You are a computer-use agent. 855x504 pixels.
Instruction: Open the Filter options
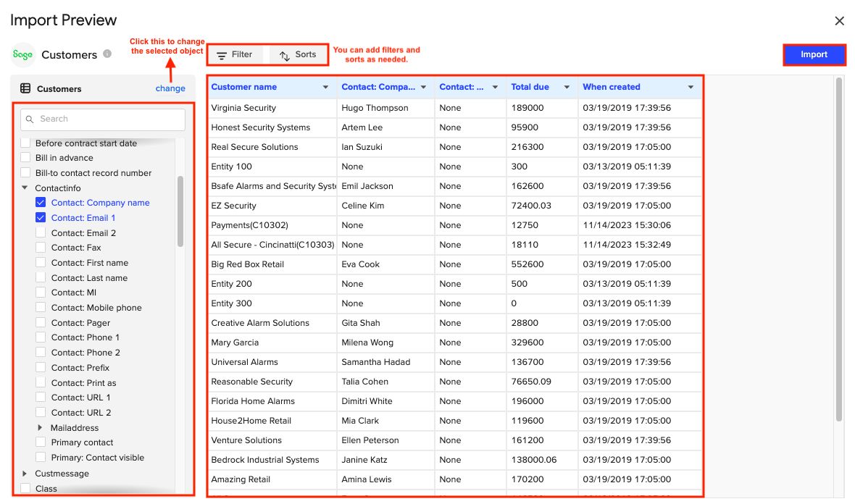click(235, 54)
